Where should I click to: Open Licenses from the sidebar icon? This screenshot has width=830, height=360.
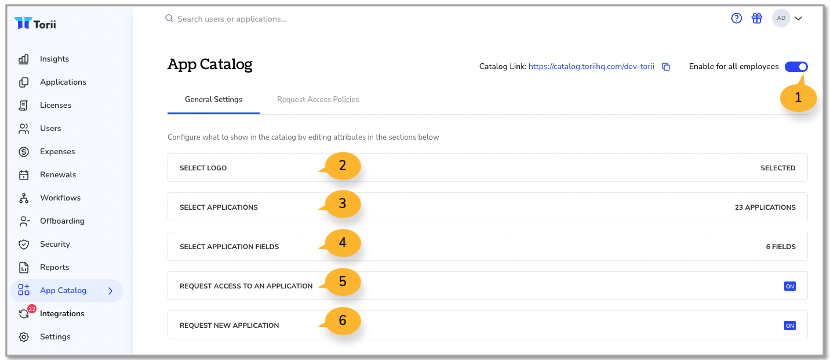23,105
